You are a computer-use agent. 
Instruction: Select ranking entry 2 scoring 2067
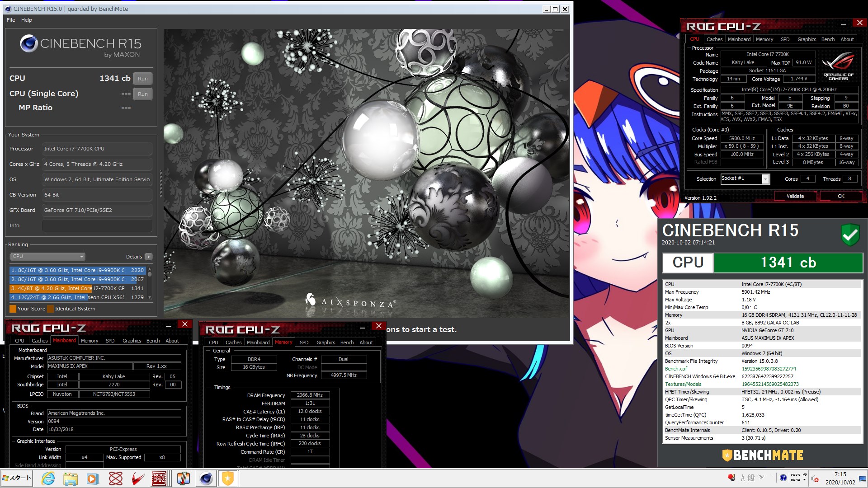coord(77,279)
